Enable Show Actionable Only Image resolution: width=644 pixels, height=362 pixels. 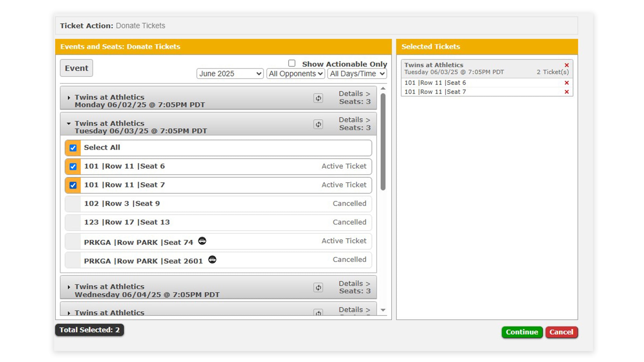point(291,63)
